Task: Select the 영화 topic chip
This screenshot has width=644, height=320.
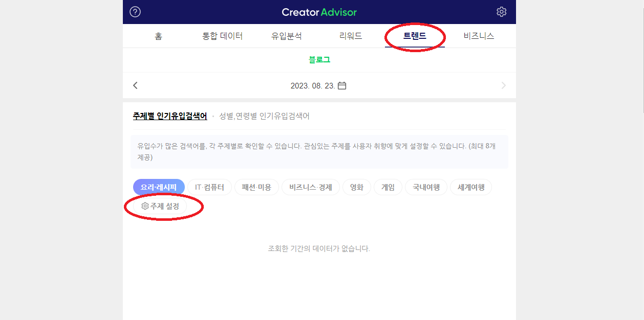Action: (x=357, y=187)
